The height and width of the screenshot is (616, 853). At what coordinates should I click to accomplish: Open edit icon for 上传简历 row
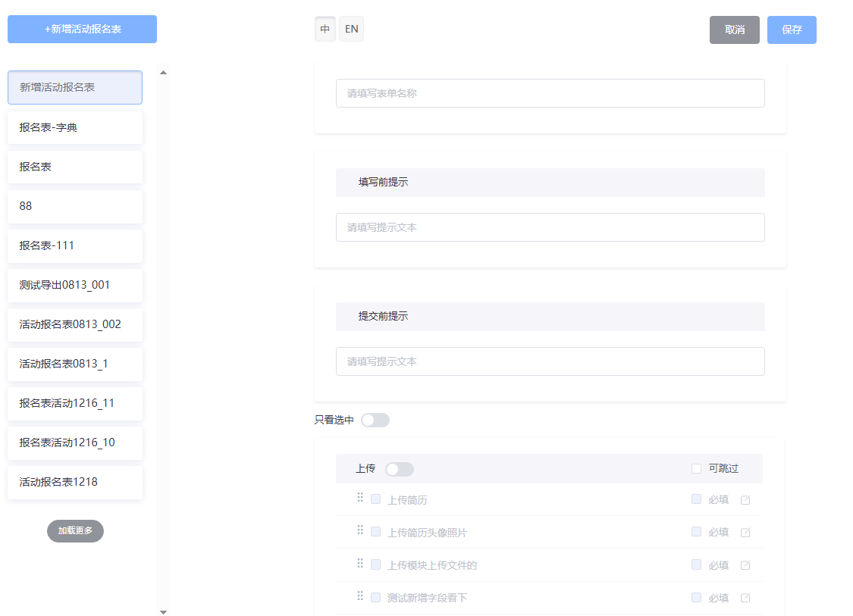[745, 499]
